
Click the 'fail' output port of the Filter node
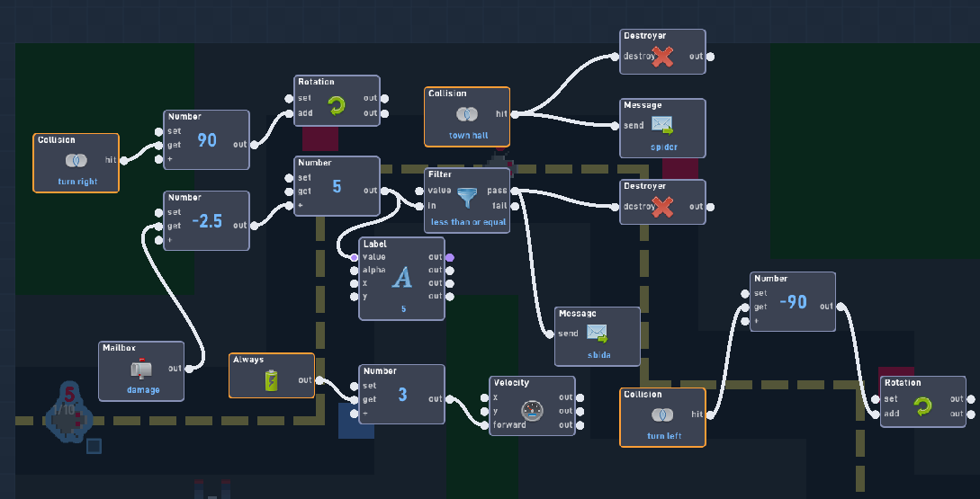515,206
